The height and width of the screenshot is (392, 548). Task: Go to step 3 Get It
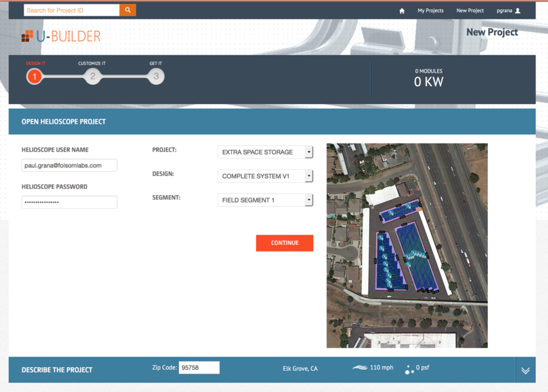tap(156, 76)
